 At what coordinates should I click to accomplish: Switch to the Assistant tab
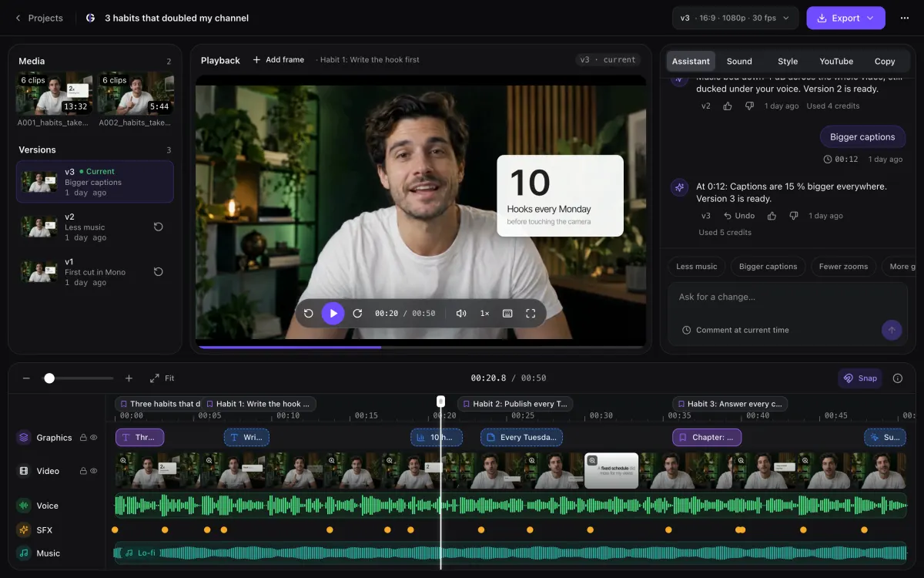pyautogui.click(x=691, y=61)
